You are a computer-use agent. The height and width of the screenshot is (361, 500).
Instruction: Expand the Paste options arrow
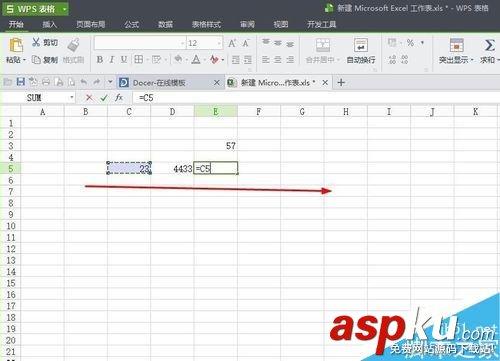[24, 60]
